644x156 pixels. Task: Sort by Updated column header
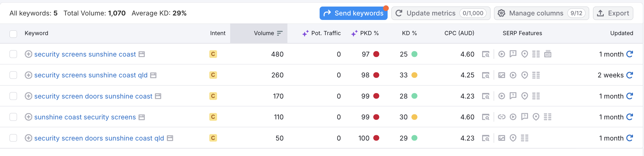(622, 33)
